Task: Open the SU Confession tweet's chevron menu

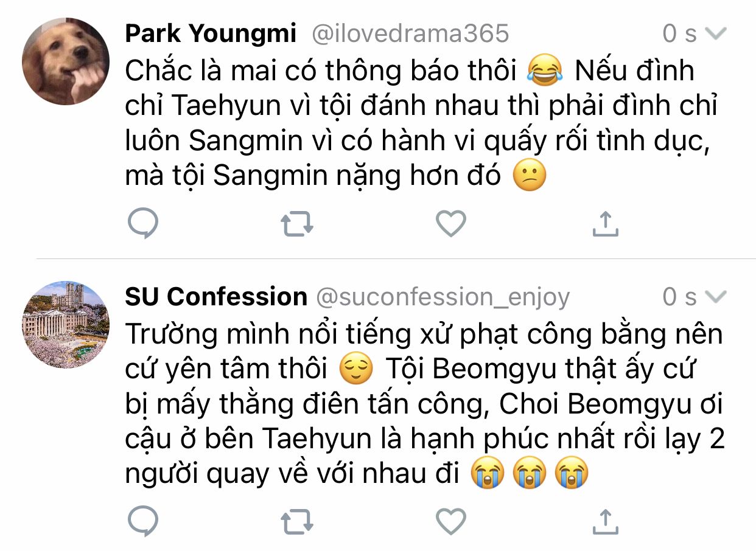Action: click(x=716, y=297)
